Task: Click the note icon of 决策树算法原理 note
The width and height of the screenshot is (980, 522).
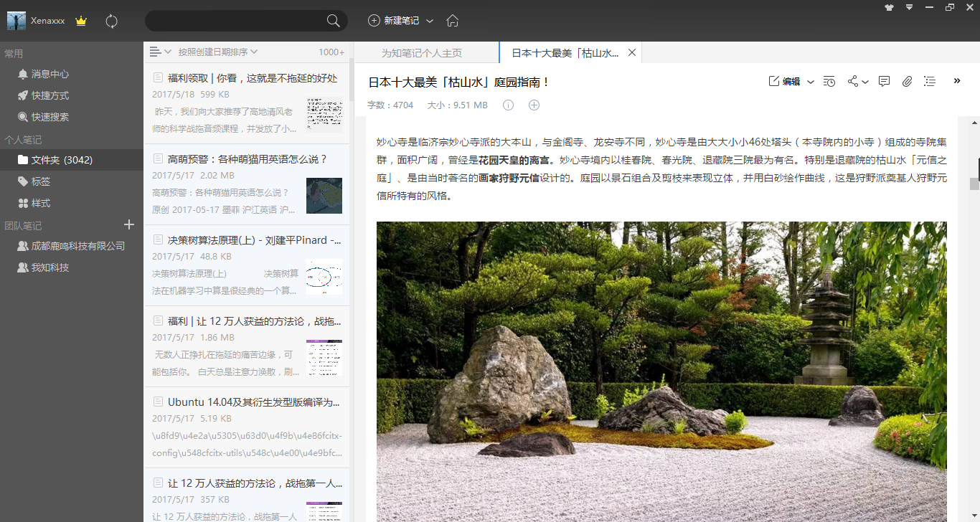Action: click(157, 239)
